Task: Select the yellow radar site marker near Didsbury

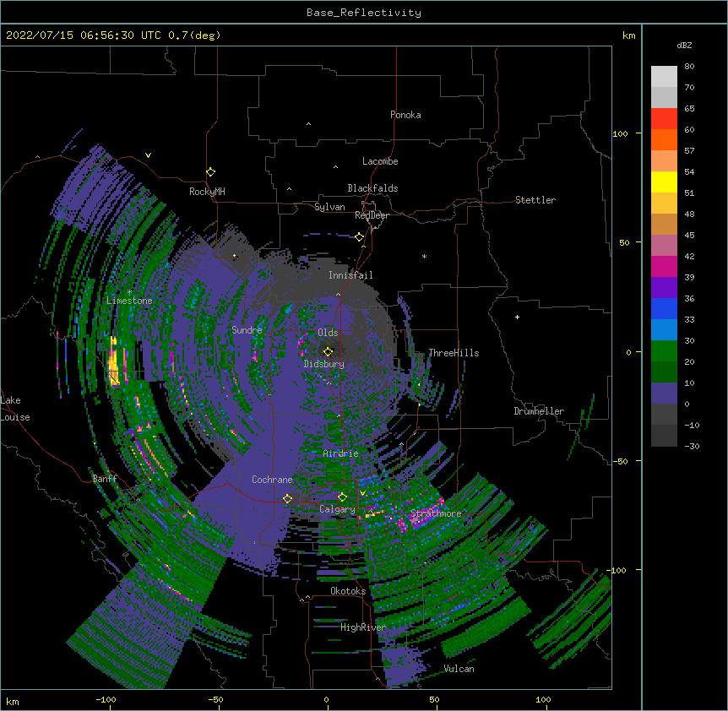Action: pyautogui.click(x=329, y=351)
